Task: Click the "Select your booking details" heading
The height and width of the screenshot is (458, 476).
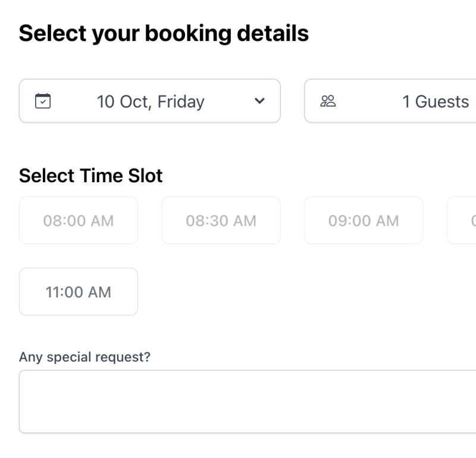Action: coord(164,33)
